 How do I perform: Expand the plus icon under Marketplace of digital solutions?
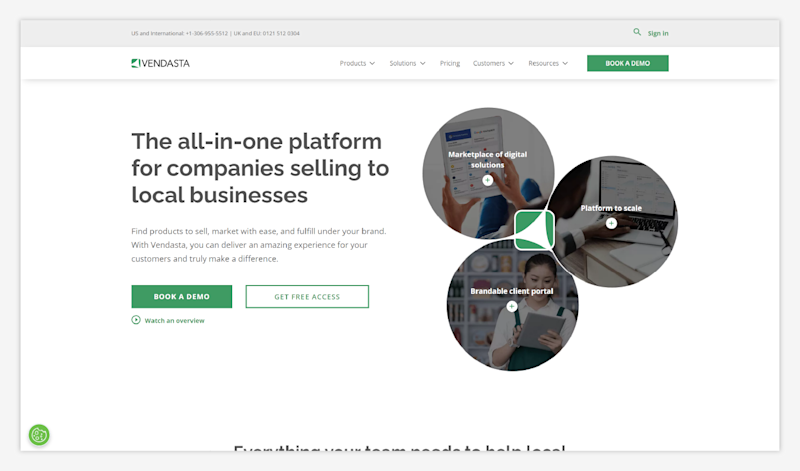pyautogui.click(x=488, y=180)
